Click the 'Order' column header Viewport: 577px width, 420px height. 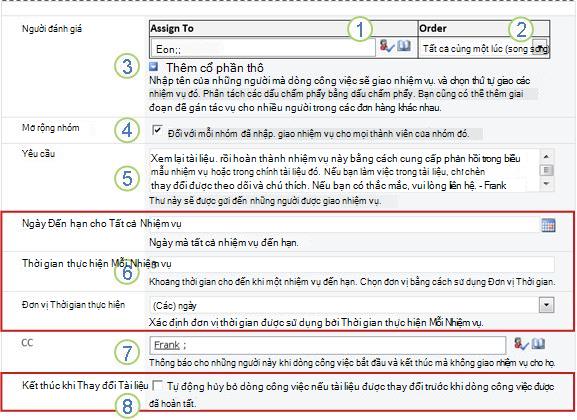pos(484,28)
